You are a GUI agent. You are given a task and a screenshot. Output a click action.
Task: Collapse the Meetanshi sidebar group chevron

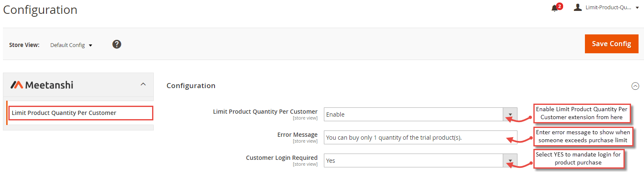pyautogui.click(x=143, y=84)
